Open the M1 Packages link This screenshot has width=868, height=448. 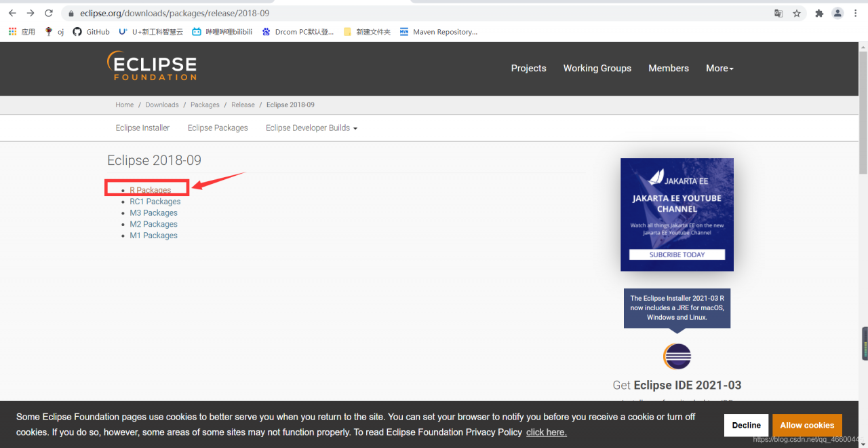pyautogui.click(x=153, y=236)
